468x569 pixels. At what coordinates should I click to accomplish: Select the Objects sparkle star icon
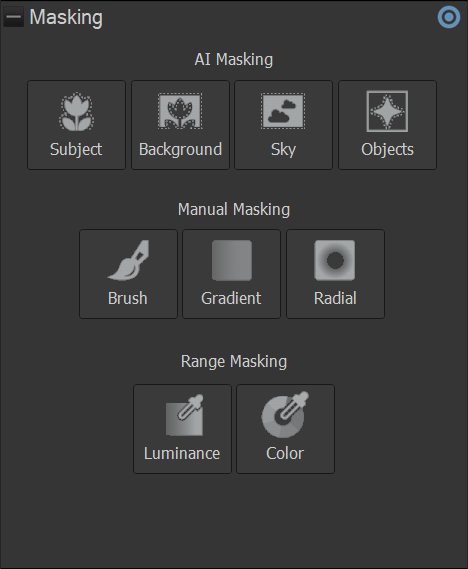tap(387, 111)
